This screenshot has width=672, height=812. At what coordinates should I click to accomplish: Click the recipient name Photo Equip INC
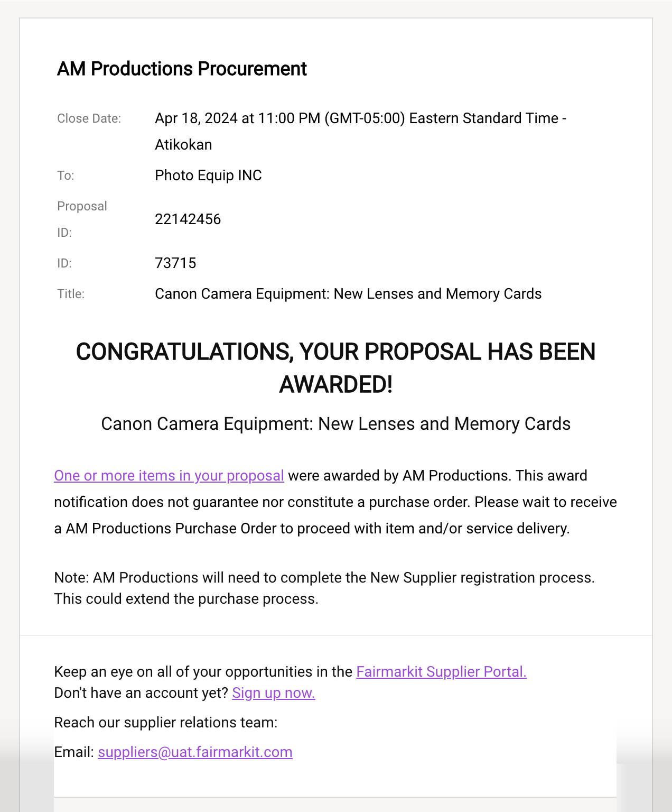(x=208, y=176)
